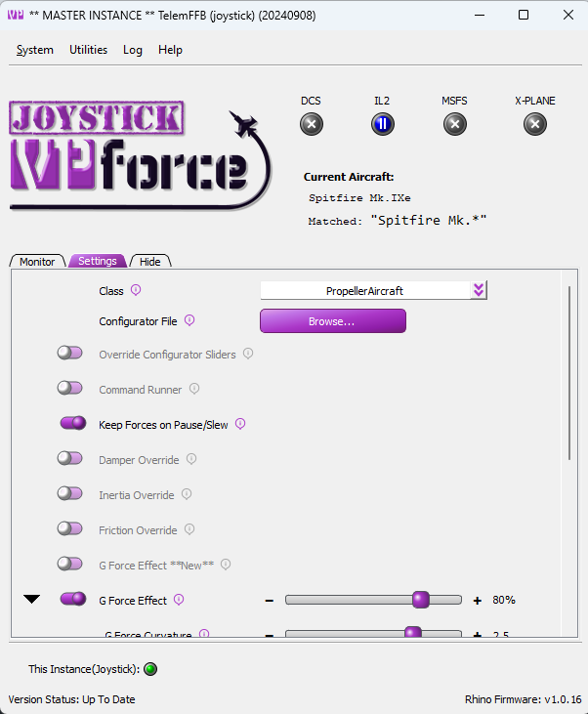Click the info icon beside Configurator File
The height and width of the screenshot is (714, 588).
click(x=189, y=320)
